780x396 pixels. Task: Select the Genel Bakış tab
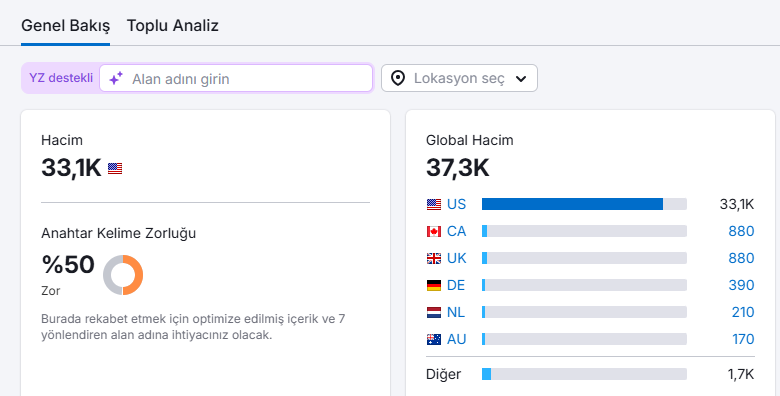65,25
